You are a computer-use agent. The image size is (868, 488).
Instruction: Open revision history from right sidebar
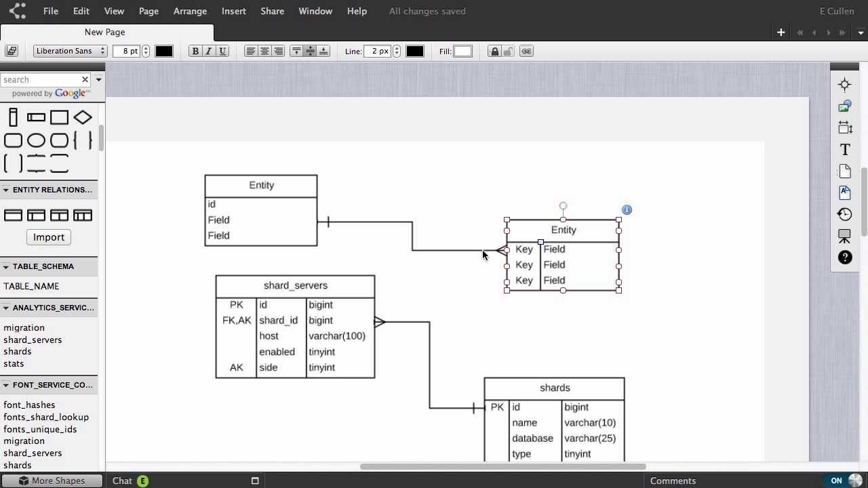844,214
